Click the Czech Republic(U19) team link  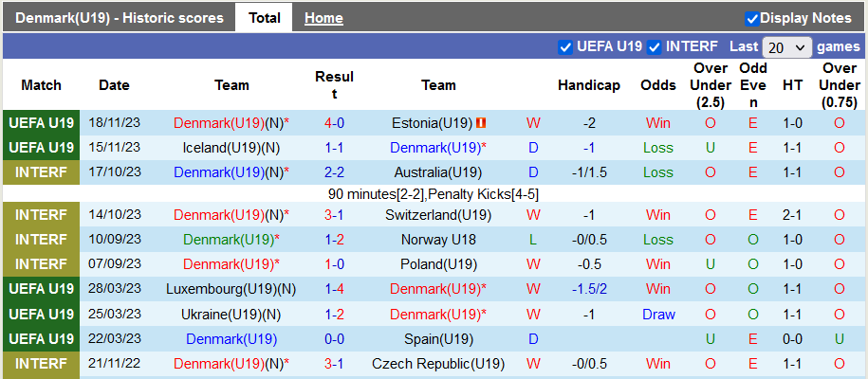click(438, 363)
